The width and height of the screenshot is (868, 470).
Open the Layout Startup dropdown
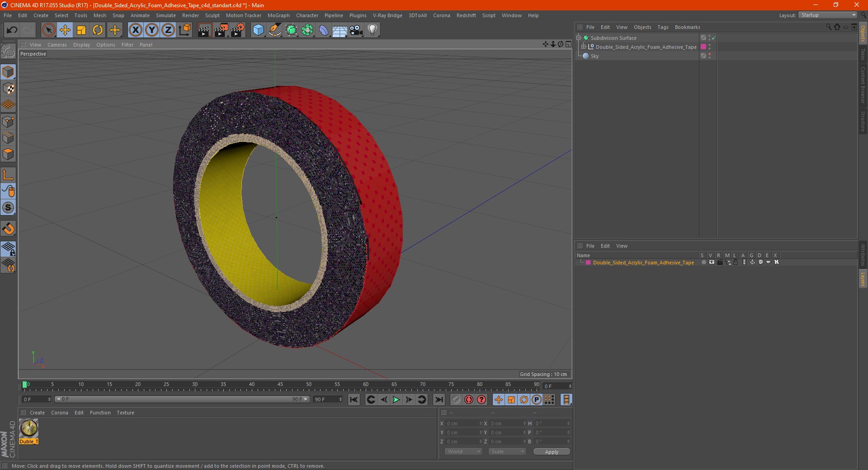click(x=828, y=15)
